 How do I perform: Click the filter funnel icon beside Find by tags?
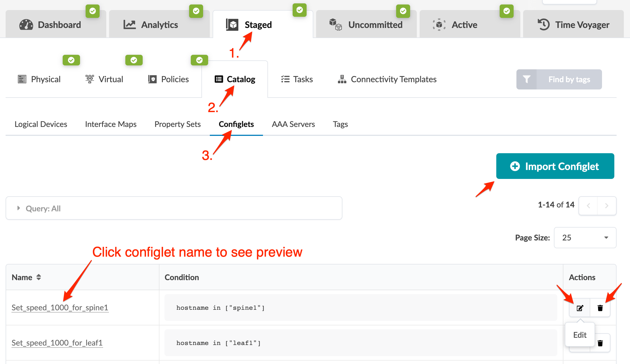click(x=526, y=79)
